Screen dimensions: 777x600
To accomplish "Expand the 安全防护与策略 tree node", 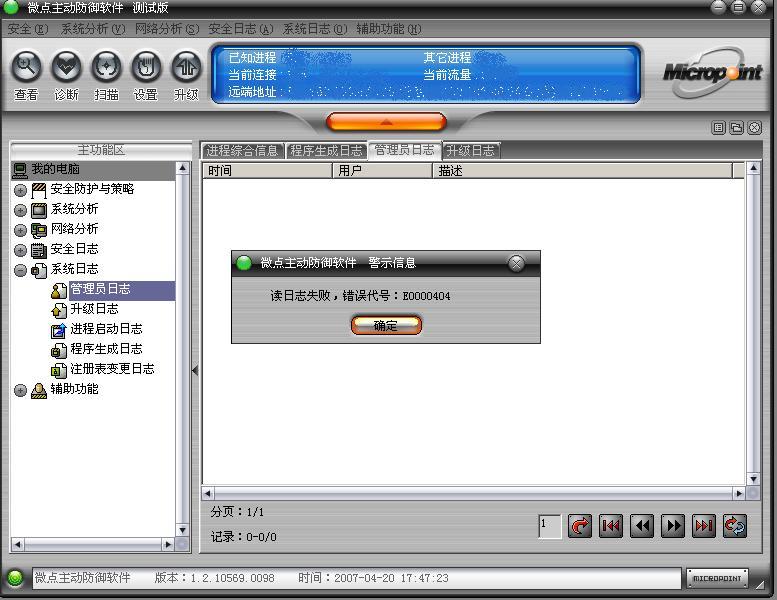I will click(x=20, y=190).
